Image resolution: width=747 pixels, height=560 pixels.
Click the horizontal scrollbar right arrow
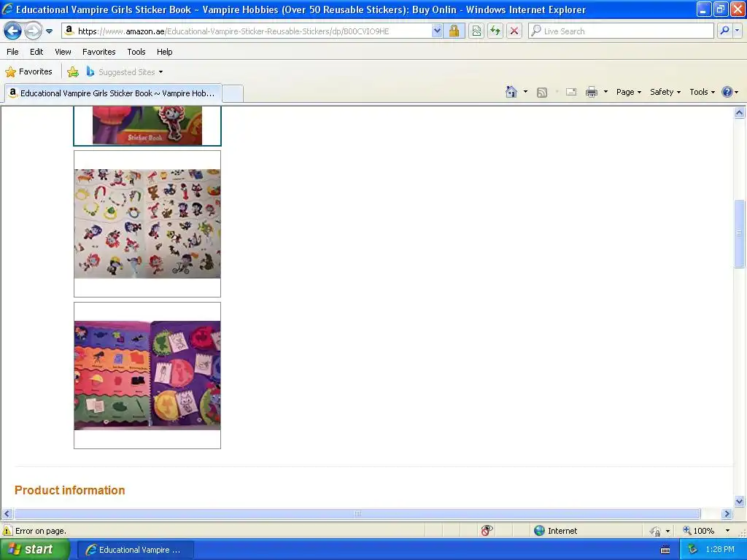click(x=727, y=514)
